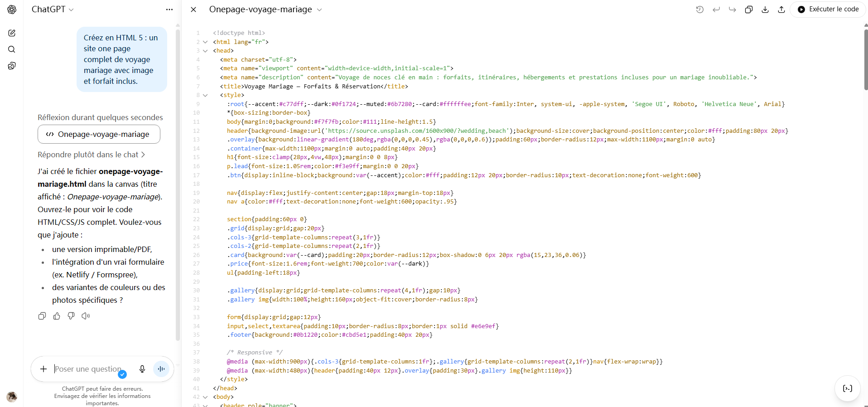Add attachment with plus icon

pos(43,369)
